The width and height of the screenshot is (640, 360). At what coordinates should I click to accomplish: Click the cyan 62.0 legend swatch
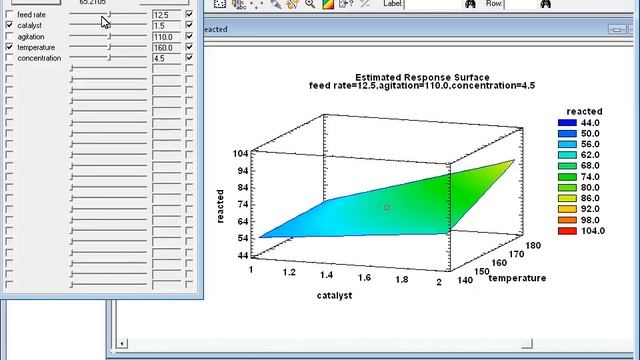567,155
